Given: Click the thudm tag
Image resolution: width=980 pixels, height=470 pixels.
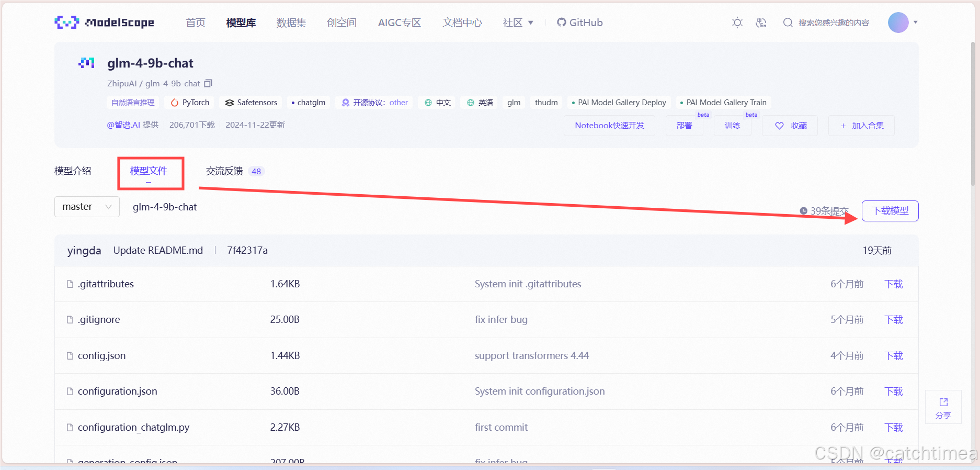Looking at the screenshot, I should click(546, 103).
